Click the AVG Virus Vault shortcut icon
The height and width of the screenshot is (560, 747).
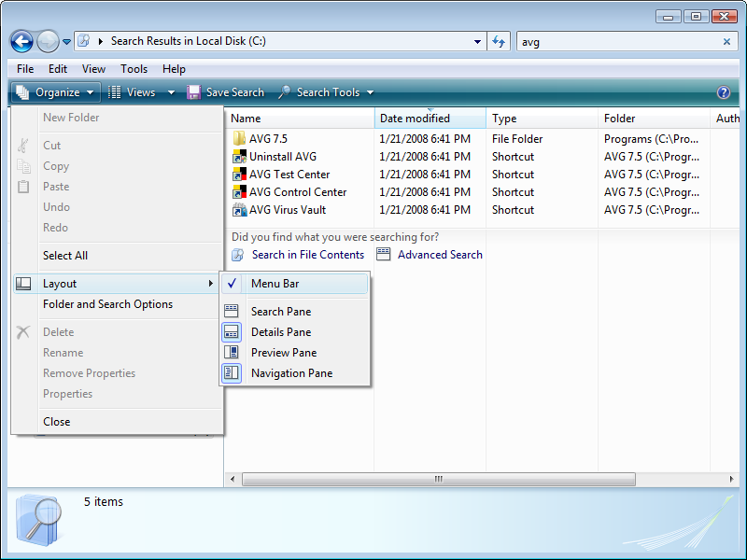[x=239, y=209]
